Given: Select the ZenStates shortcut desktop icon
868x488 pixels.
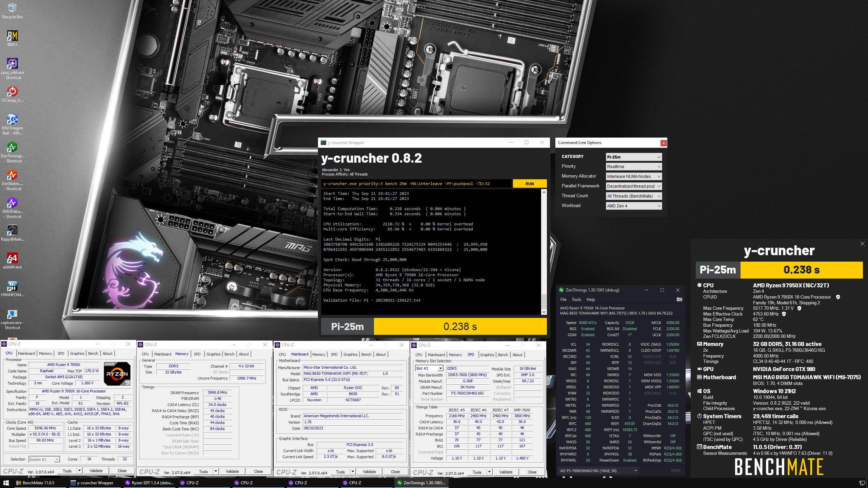Looking at the screenshot, I should tap(12, 180).
